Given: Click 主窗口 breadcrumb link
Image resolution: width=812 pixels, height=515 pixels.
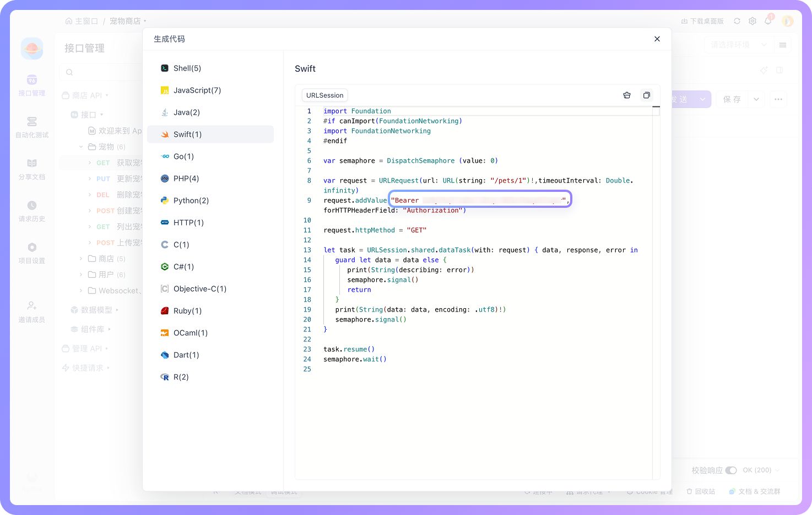Looking at the screenshot, I should (x=82, y=21).
